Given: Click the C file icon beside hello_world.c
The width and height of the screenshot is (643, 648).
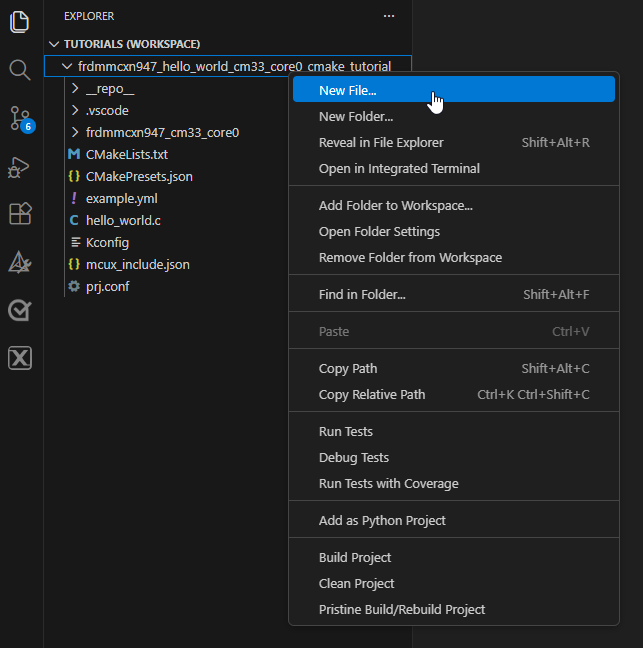Looking at the screenshot, I should pyautogui.click(x=74, y=220).
